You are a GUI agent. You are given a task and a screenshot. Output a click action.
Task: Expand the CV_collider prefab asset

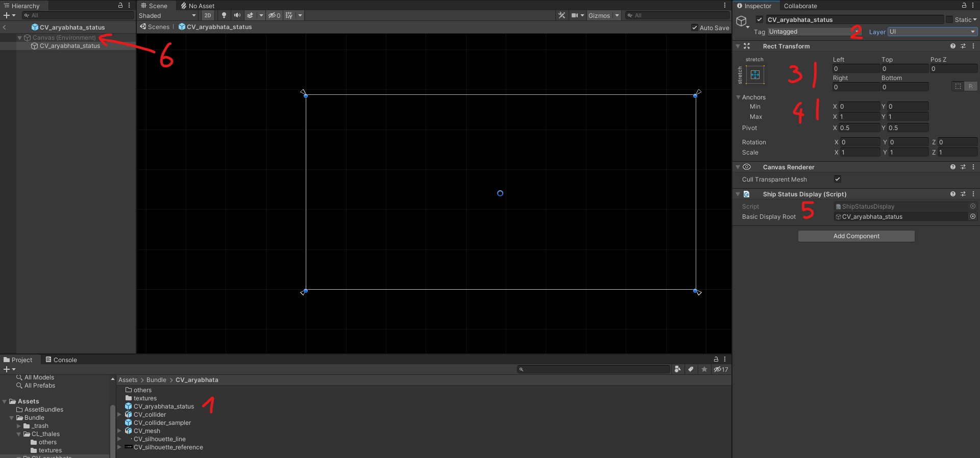(119, 415)
